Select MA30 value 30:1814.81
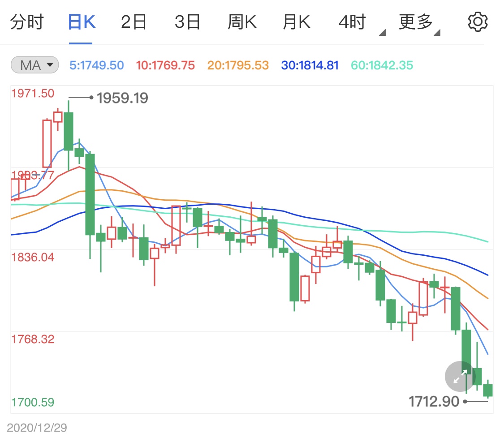 pos(310,65)
